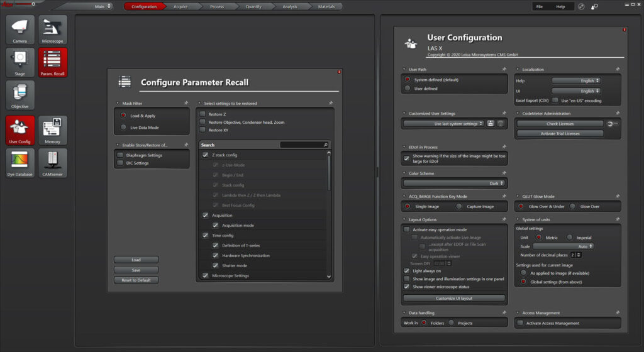Click the settings list vertical scrollbar
This screenshot has height=352, width=644.
coord(329,173)
